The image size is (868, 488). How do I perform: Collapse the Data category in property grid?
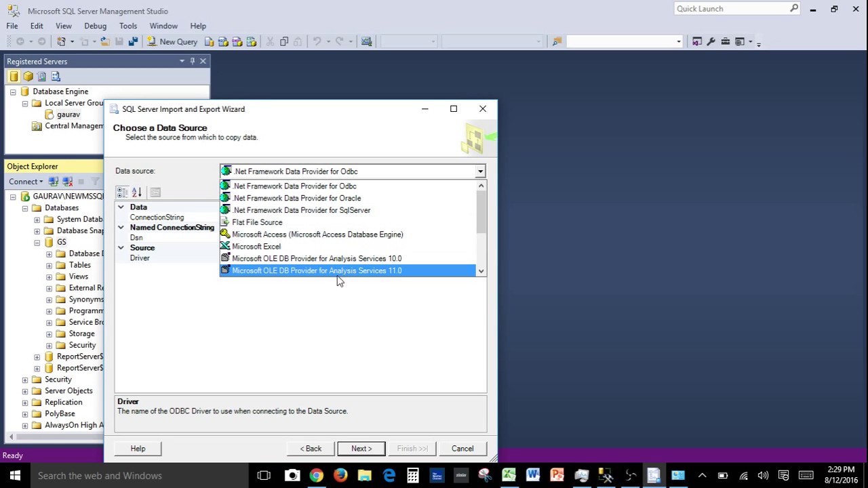pyautogui.click(x=121, y=207)
